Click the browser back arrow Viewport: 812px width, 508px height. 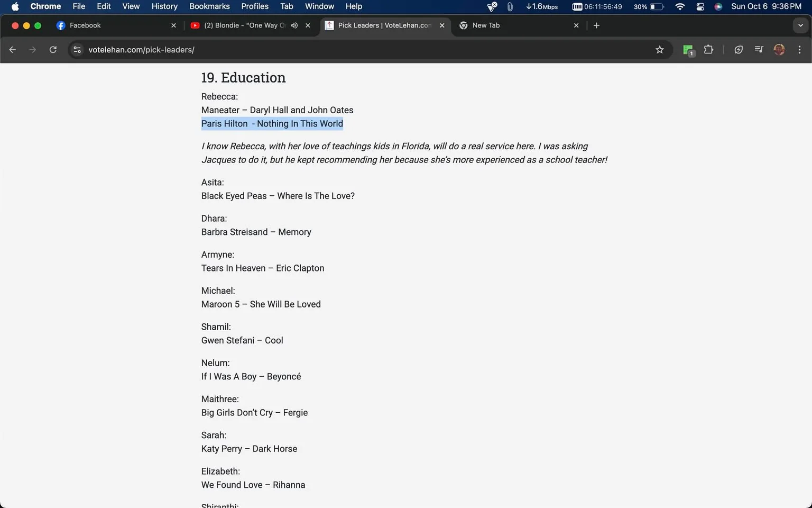pyautogui.click(x=13, y=50)
